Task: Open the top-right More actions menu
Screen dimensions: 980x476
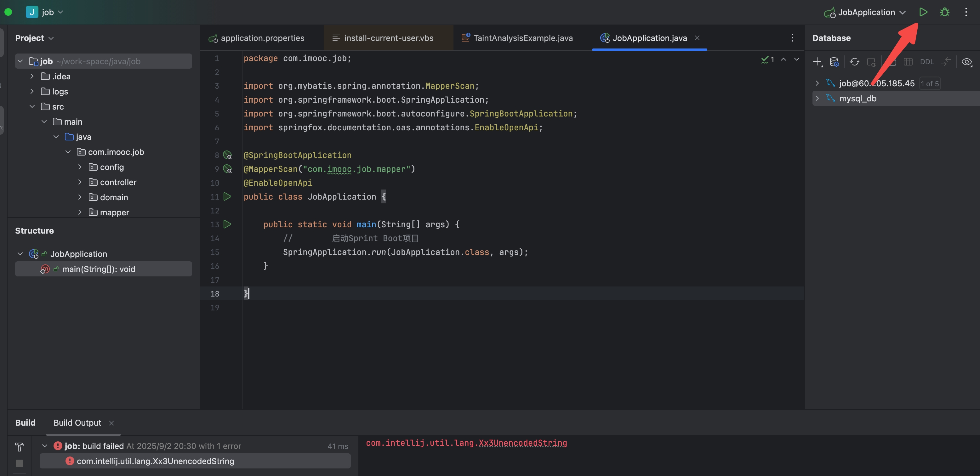Action: click(966, 12)
